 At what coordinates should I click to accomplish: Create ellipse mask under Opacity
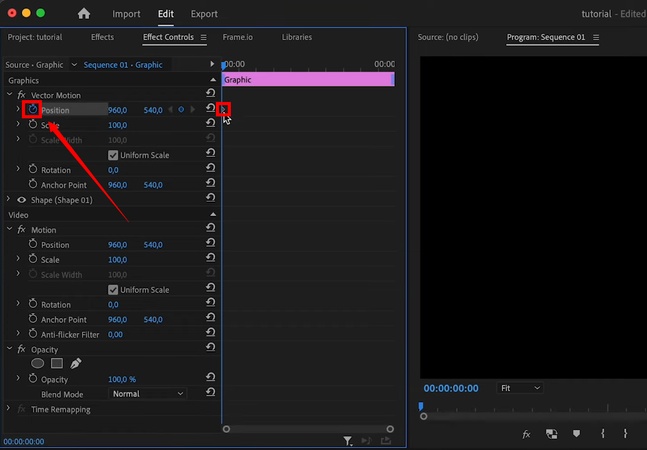(x=38, y=364)
